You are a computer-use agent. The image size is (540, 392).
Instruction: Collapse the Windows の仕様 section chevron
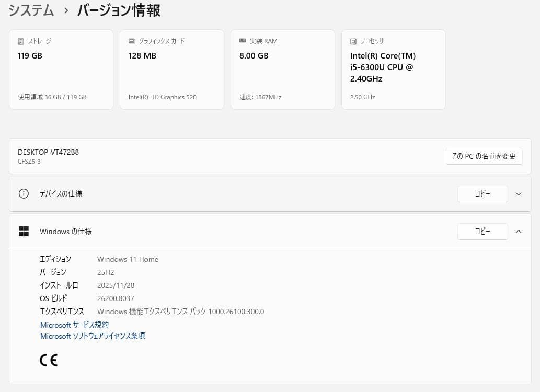click(x=518, y=232)
